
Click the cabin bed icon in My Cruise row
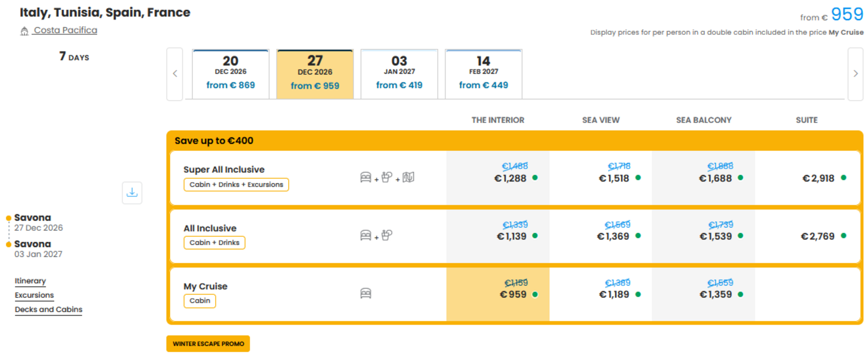(366, 294)
